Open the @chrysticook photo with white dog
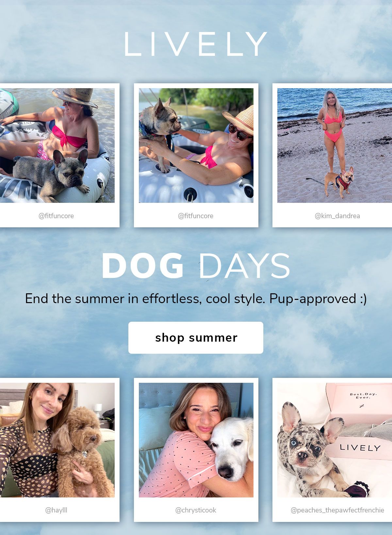Viewport: 392px width, 535px height. pyautogui.click(x=196, y=440)
